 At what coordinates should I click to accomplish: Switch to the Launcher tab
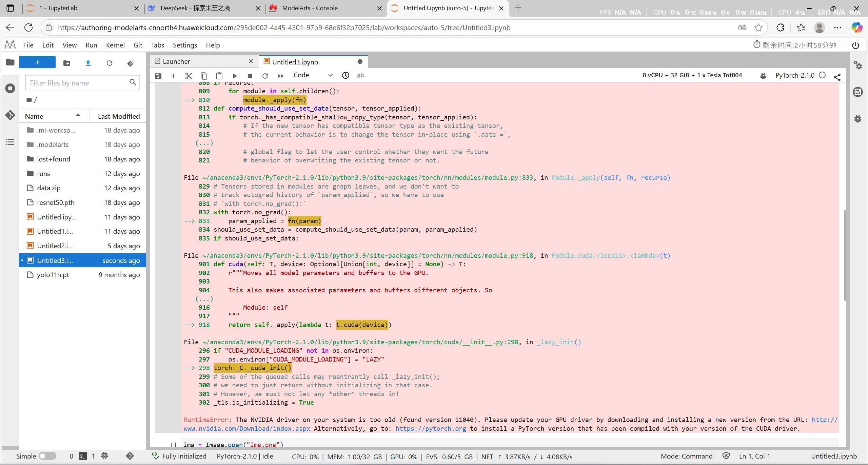click(176, 61)
